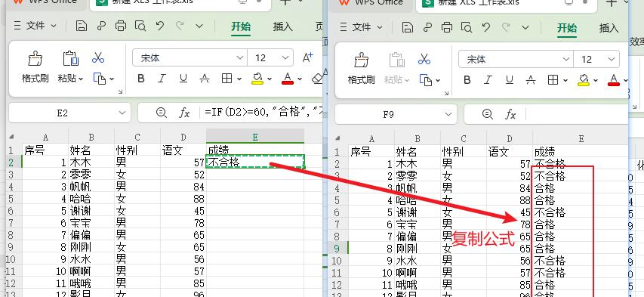Apply red font color in left window
This screenshot has width=644, height=297.
coord(288,78)
